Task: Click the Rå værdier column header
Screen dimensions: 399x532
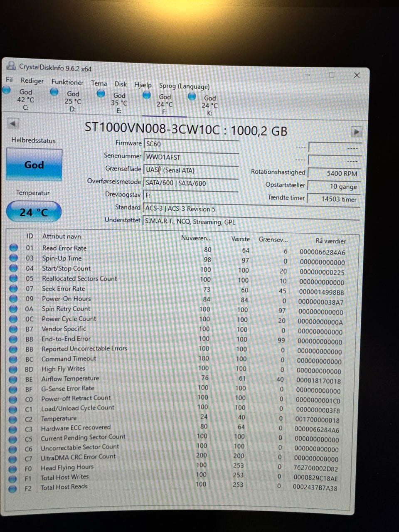Action: (x=330, y=241)
